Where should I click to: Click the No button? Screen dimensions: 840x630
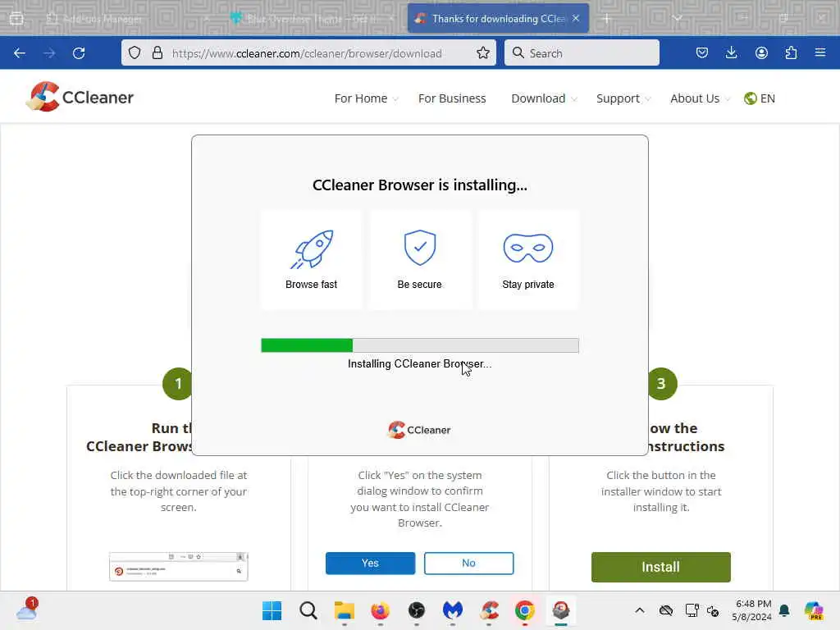[468, 563]
